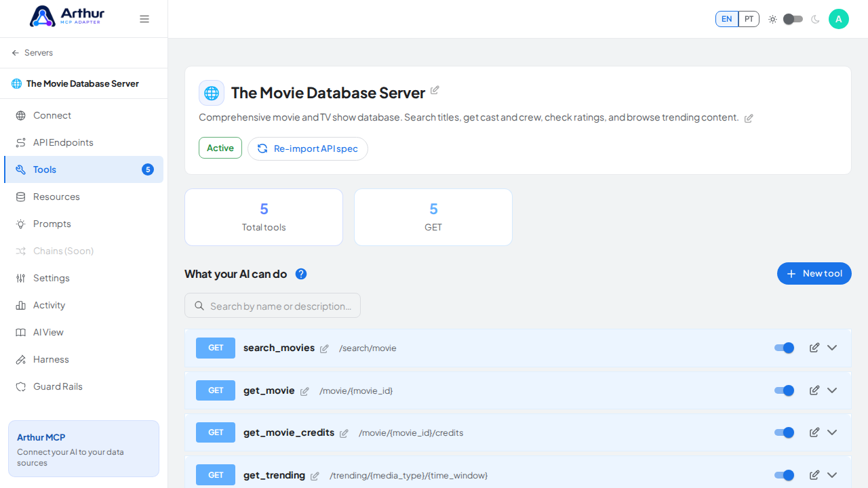Viewport: 868px width, 488px height.
Task: Edit the get_trending tool
Action: tap(814, 475)
